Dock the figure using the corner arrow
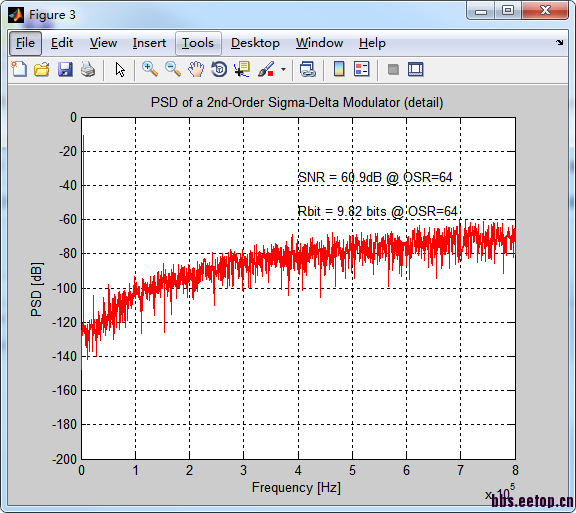This screenshot has width=576, height=513. [559, 43]
